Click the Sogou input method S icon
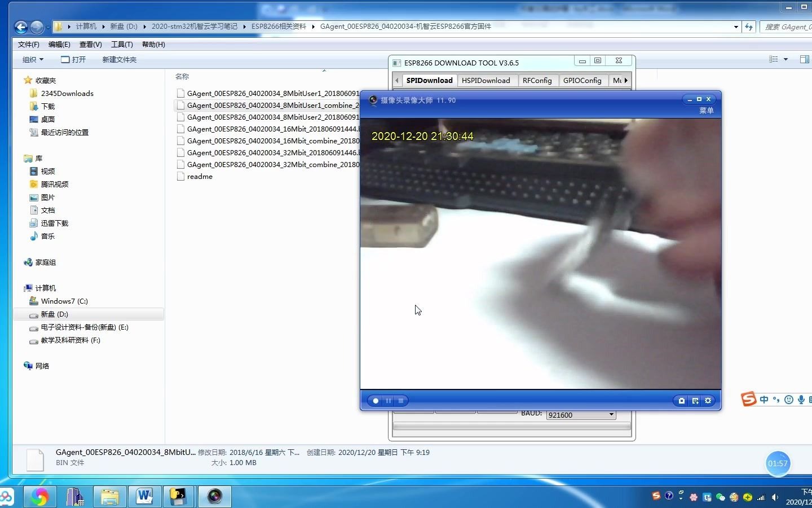Screen dimensions: 812x508 pos(749,399)
